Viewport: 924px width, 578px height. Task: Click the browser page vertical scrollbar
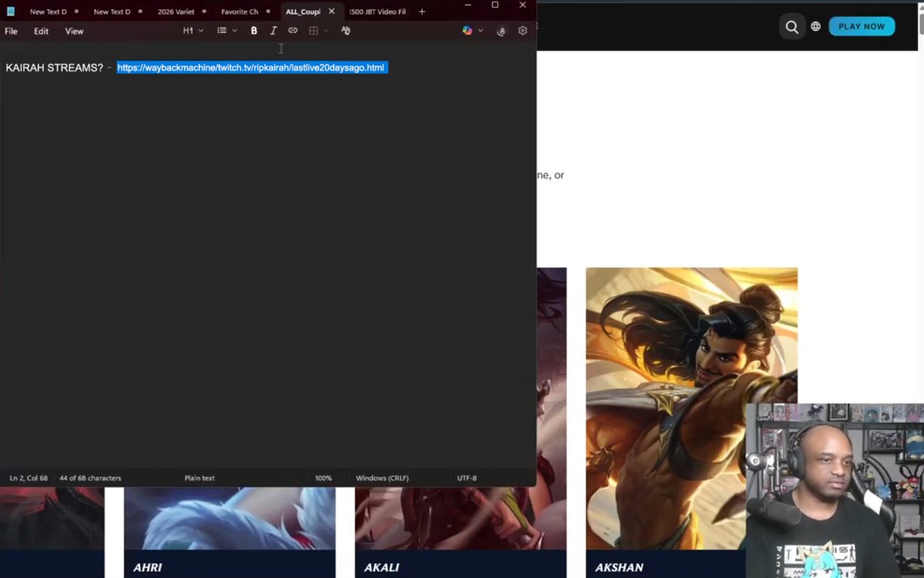[x=921, y=23]
